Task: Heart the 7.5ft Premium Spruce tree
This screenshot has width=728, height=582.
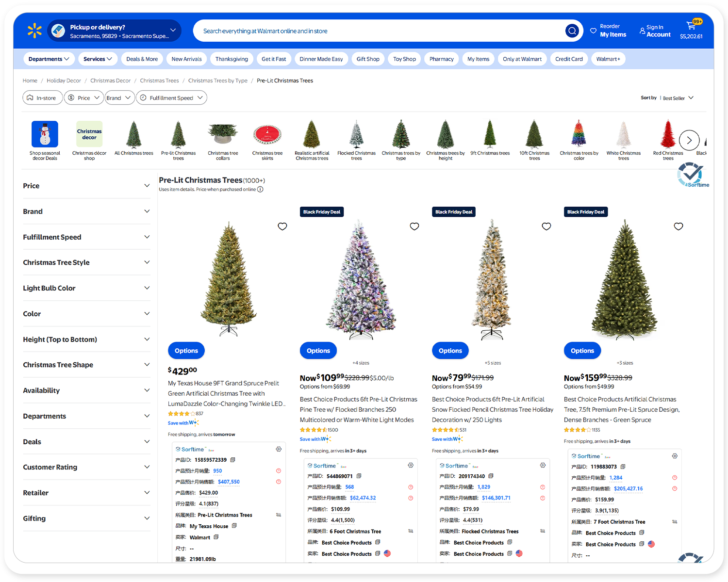Action: [678, 226]
